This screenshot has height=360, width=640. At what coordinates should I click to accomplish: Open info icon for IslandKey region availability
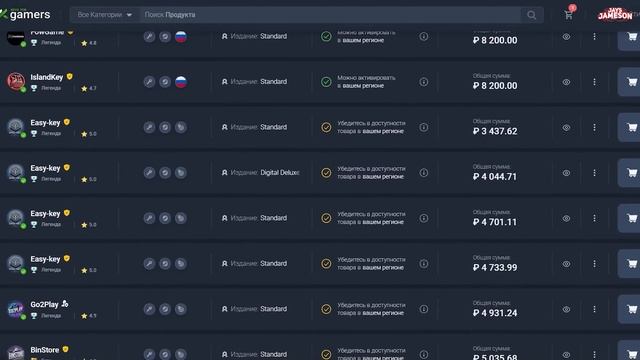(424, 82)
